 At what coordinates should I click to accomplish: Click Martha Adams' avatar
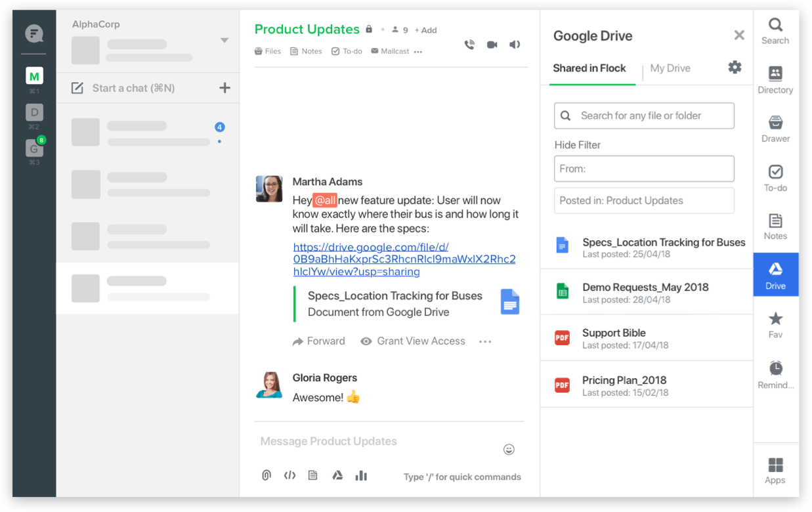pyautogui.click(x=269, y=189)
